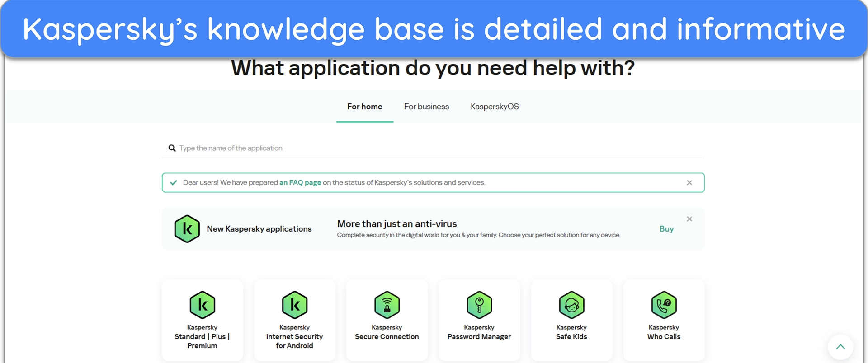This screenshot has width=868, height=363.
Task: Click 'Internet Security for Android' label
Action: click(x=294, y=341)
